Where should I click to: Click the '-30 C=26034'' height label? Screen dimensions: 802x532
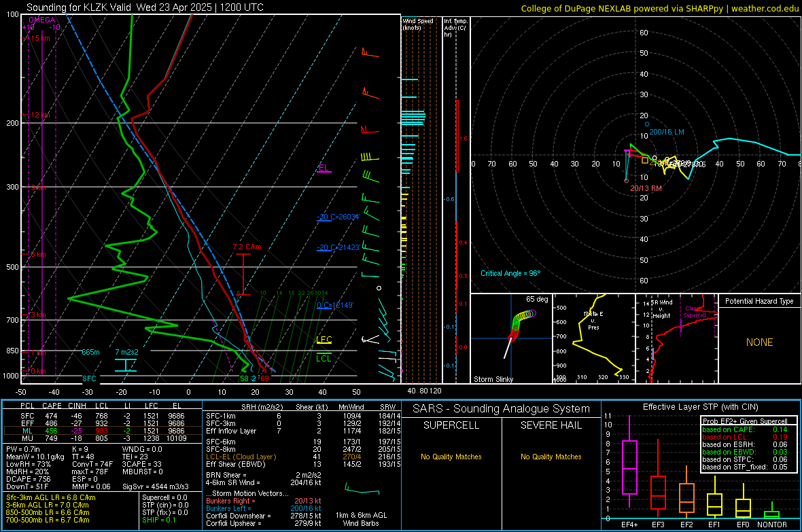click(338, 217)
